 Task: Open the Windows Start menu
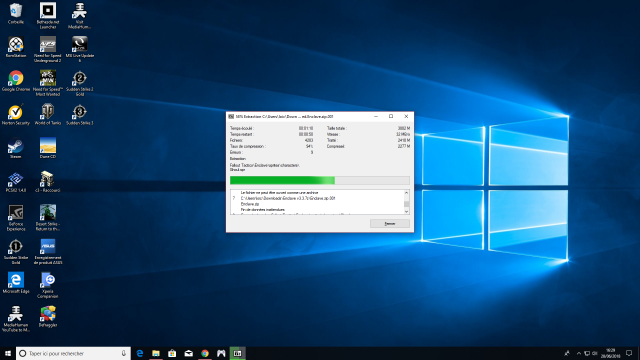pos(8,353)
